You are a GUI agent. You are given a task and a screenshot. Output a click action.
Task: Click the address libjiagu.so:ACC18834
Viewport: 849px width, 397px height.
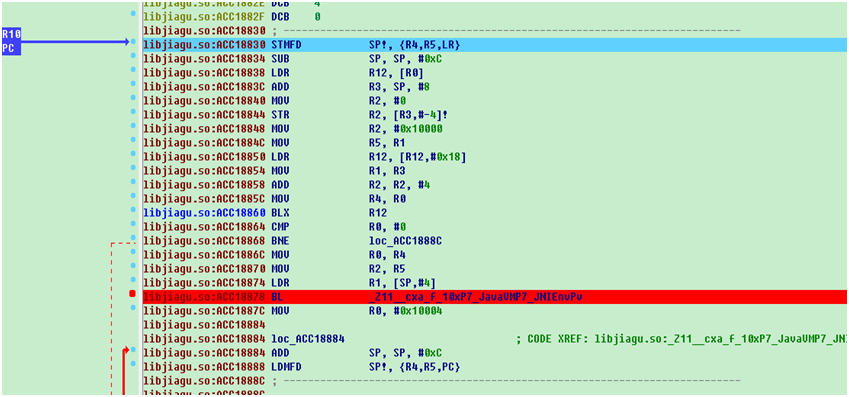pyautogui.click(x=204, y=58)
